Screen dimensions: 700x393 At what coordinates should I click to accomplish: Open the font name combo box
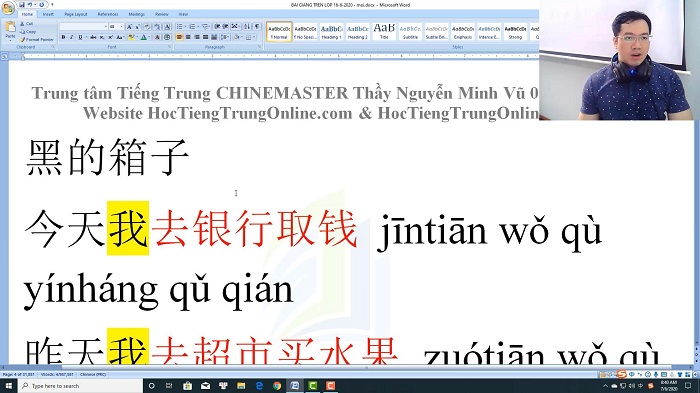(83, 26)
